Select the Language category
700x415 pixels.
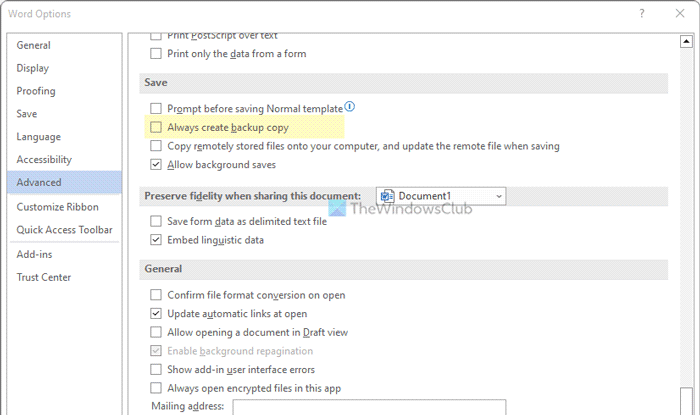[x=64, y=137]
